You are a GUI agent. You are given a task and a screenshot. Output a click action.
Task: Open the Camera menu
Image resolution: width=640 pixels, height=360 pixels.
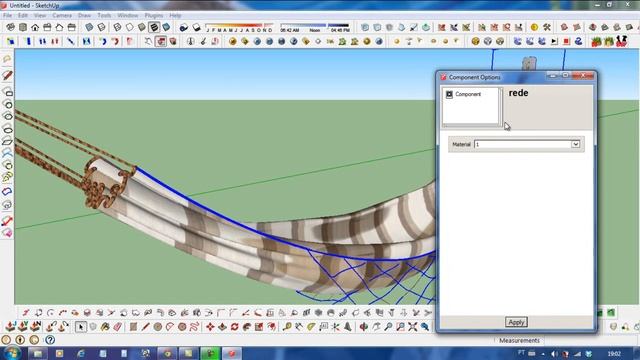pos(62,16)
